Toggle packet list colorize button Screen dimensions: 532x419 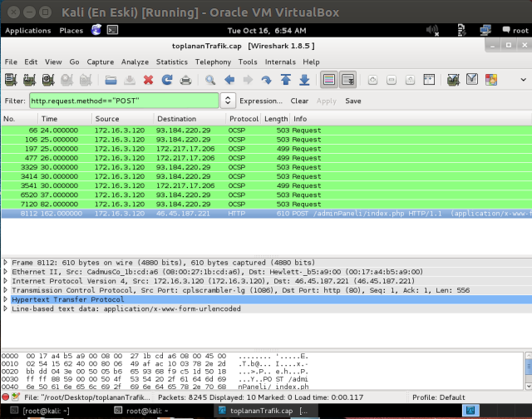point(329,80)
